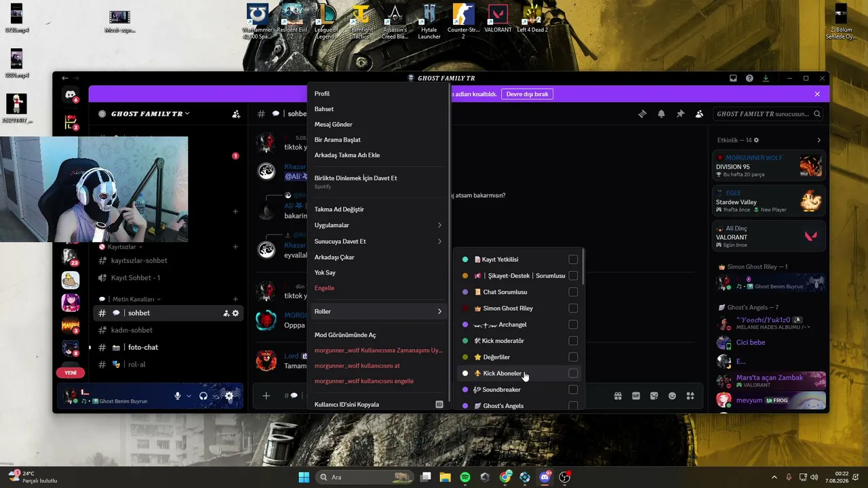The width and height of the screenshot is (868, 488).
Task: Open the rol-al channel
Action: tap(168, 365)
